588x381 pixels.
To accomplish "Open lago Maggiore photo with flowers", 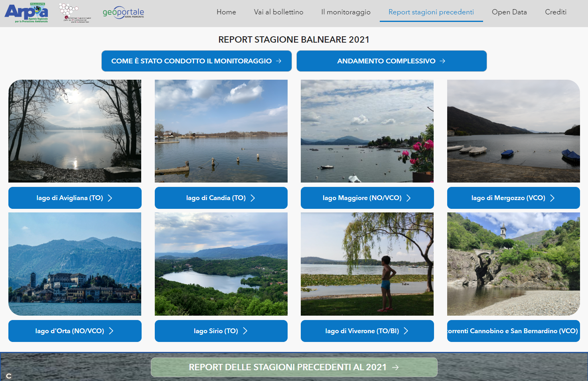I will pyautogui.click(x=367, y=131).
